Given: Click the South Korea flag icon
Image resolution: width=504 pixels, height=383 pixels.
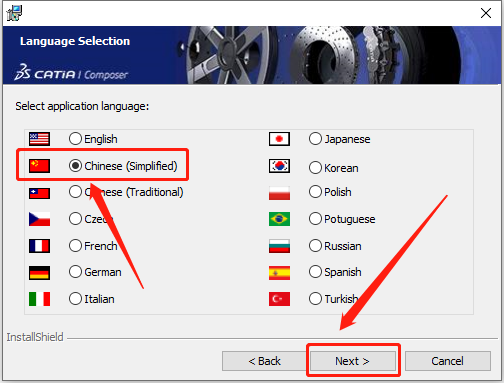Looking at the screenshot, I should [279, 166].
